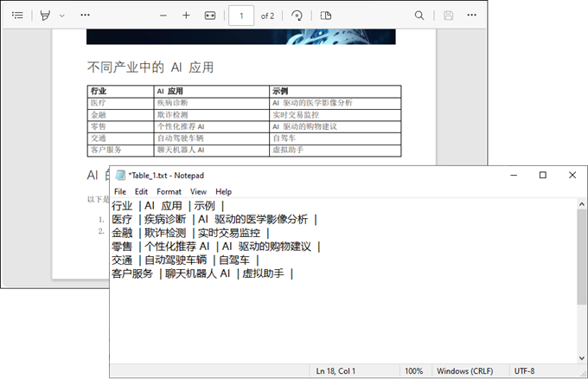Viewport: 588px width, 379px height.
Task: Open the Format menu in Notepad
Action: (x=169, y=191)
